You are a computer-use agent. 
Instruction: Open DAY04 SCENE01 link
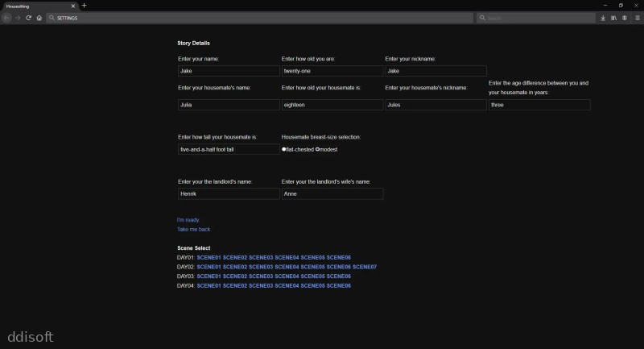[208, 285]
